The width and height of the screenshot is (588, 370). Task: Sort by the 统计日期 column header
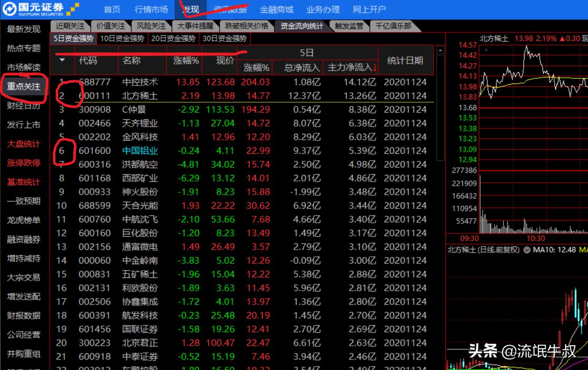tap(406, 60)
